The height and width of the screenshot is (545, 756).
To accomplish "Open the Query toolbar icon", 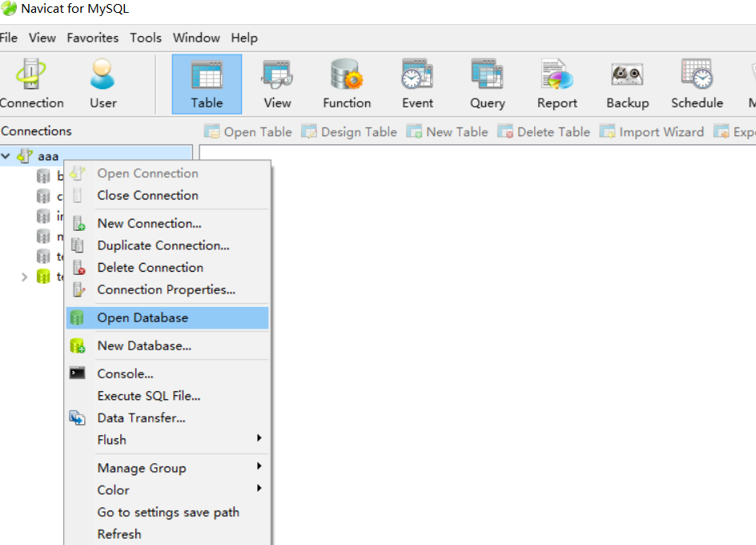I will pyautogui.click(x=487, y=74).
